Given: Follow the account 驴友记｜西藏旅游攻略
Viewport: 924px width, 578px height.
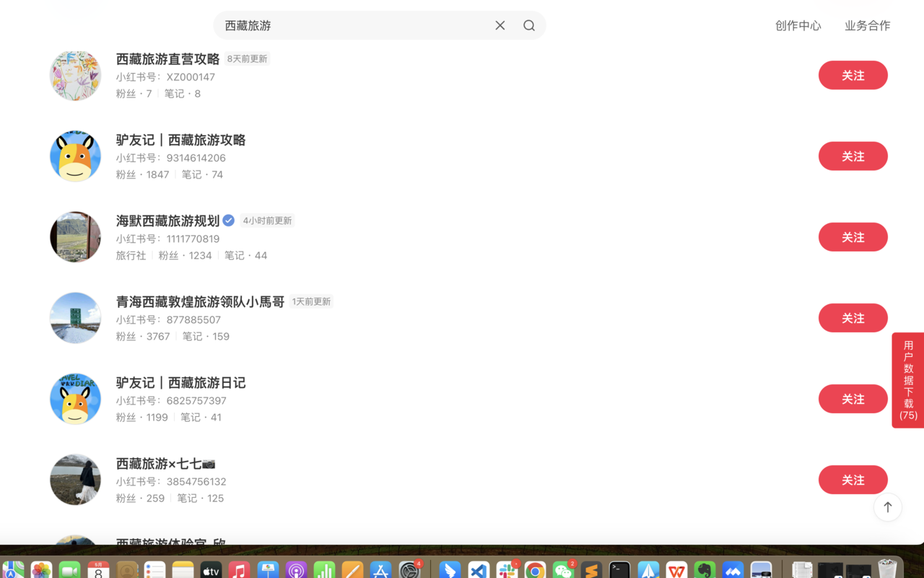Looking at the screenshot, I should pyautogui.click(x=853, y=156).
